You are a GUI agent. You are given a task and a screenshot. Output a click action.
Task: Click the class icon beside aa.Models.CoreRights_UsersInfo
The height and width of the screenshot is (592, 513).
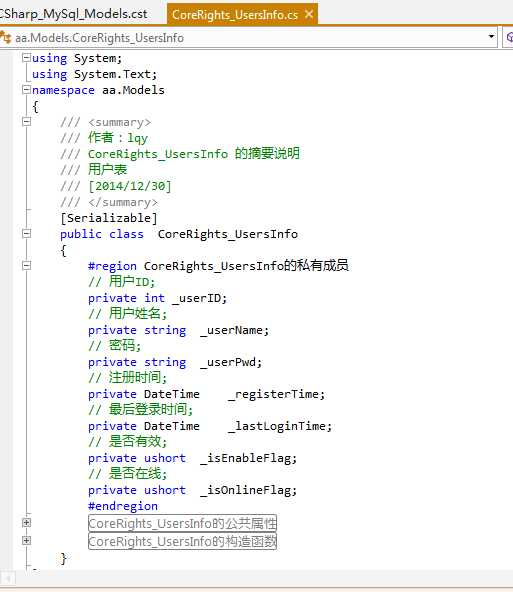click(5, 37)
